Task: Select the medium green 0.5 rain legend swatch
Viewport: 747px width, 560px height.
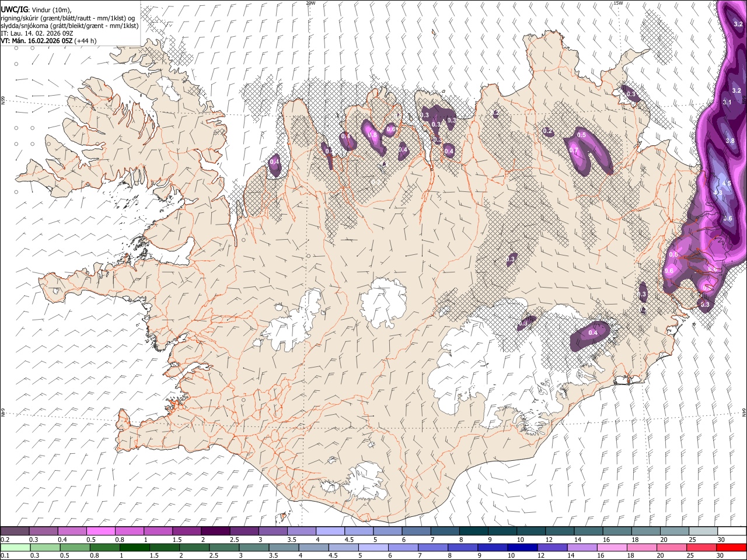Action: (x=75, y=547)
